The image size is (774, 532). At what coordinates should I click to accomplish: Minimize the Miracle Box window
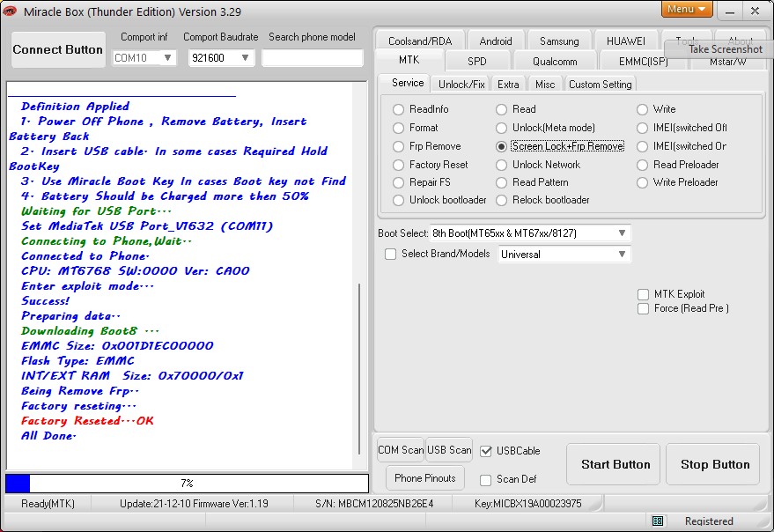[x=730, y=11]
